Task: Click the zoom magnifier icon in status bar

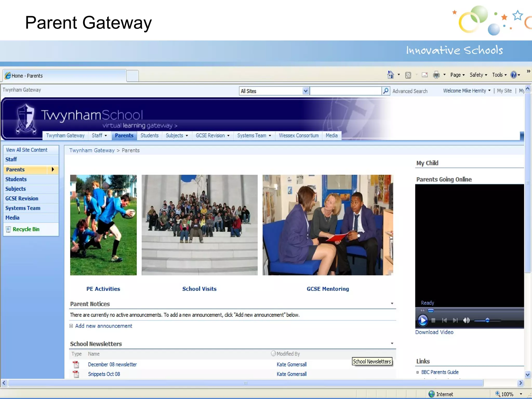Action: tap(498, 394)
